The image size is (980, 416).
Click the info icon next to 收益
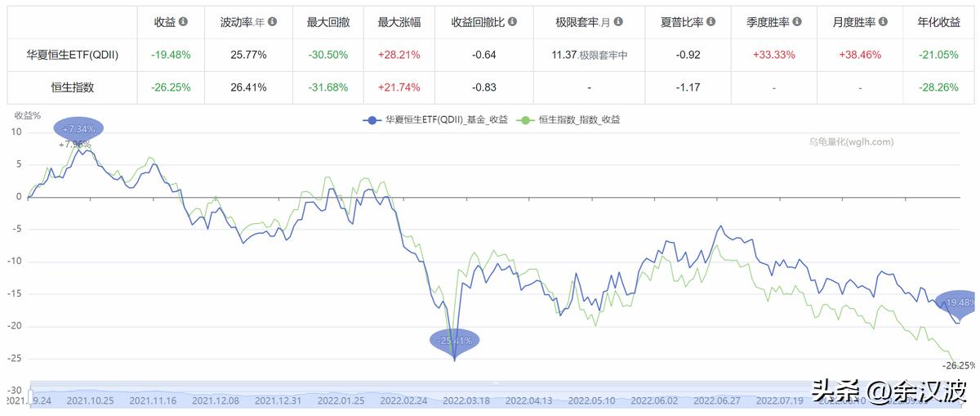[x=183, y=22]
